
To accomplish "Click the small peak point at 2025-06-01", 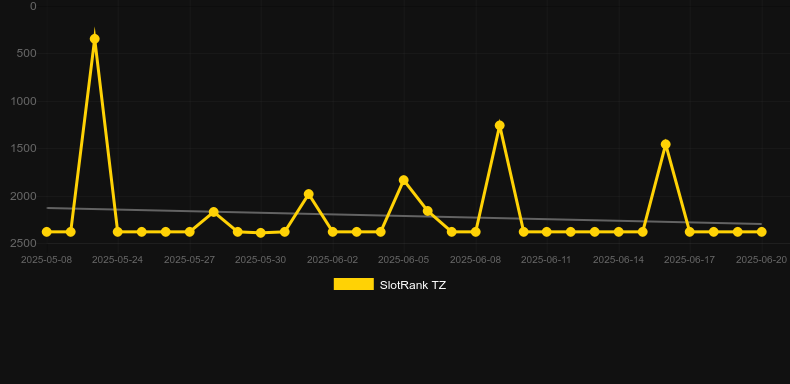I will point(309,194).
